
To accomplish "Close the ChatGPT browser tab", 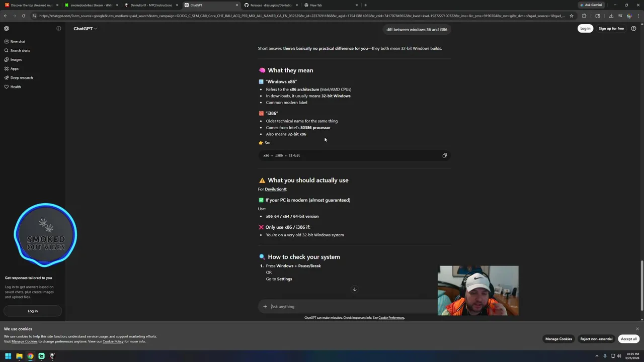I will pyautogui.click(x=237, y=5).
